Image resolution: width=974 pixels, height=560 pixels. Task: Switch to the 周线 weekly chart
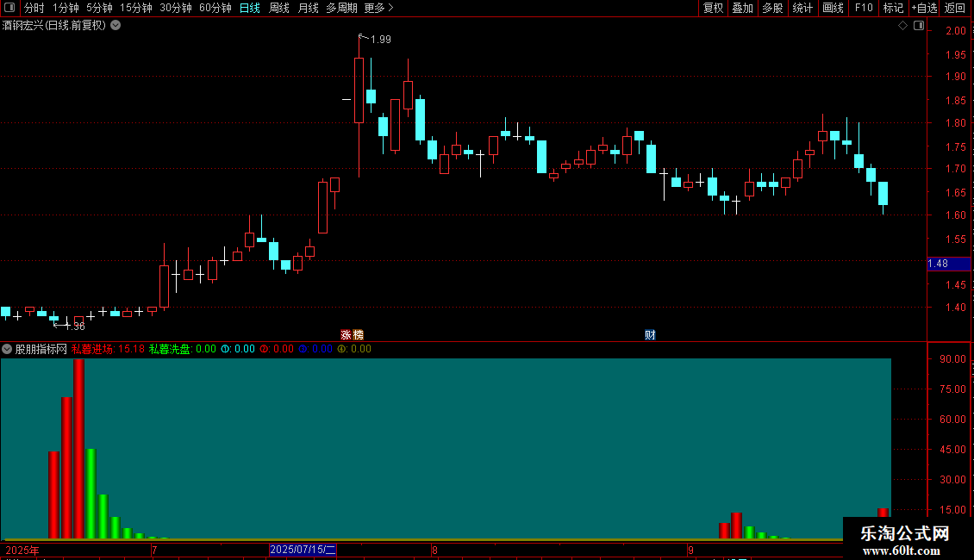pyautogui.click(x=279, y=8)
